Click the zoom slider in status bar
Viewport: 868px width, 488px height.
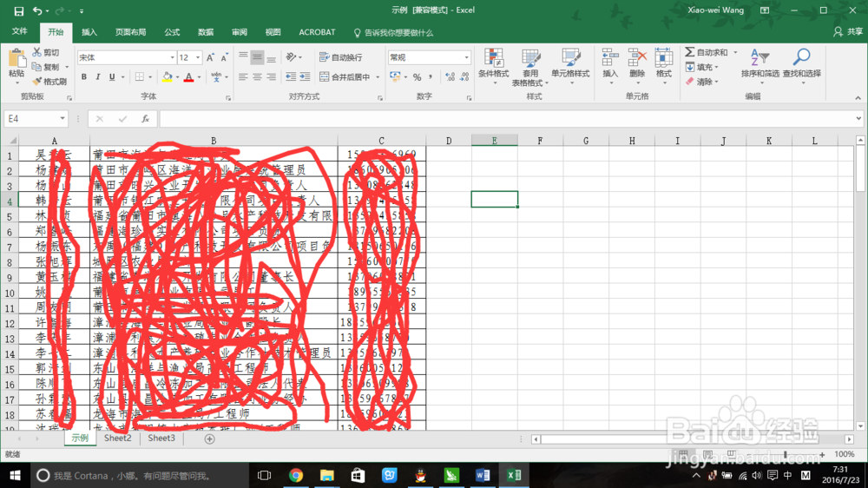786,454
